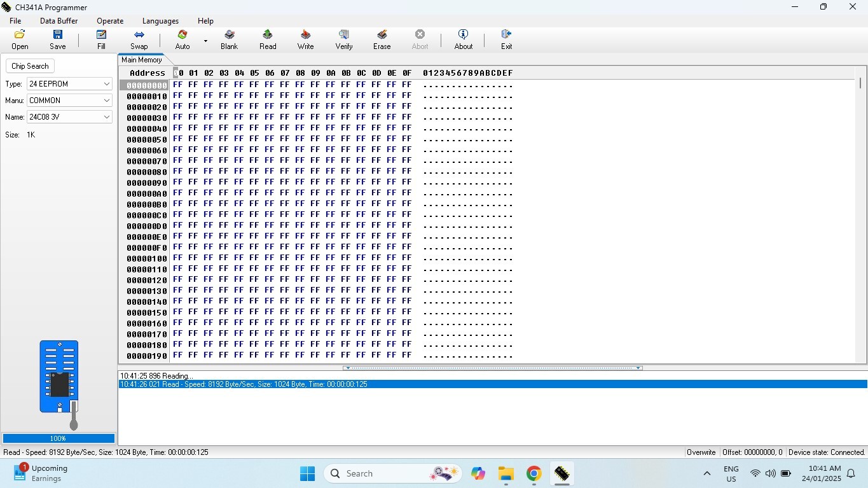The height and width of the screenshot is (488, 868).
Task: Click the Swap bytes toolbar icon
Action: coord(139,39)
